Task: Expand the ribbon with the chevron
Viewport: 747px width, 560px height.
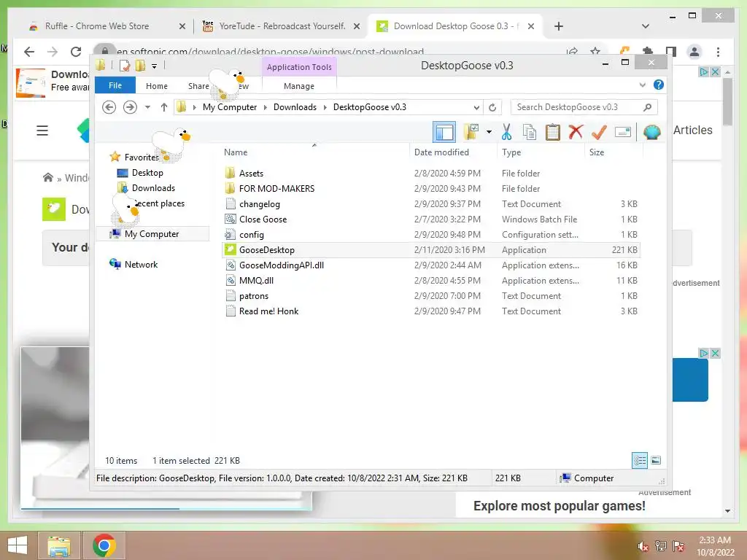Action: [642, 85]
